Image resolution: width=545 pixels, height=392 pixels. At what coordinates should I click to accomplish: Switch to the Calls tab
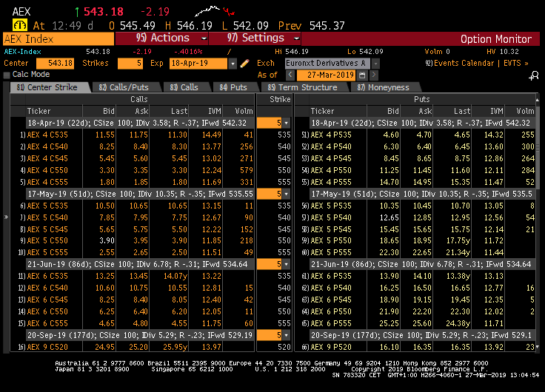tap(185, 87)
